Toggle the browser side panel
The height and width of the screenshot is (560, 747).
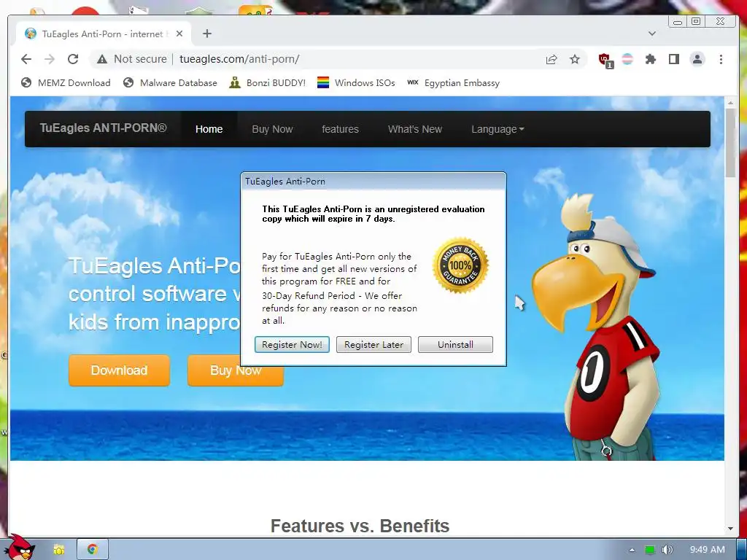pyautogui.click(x=673, y=59)
